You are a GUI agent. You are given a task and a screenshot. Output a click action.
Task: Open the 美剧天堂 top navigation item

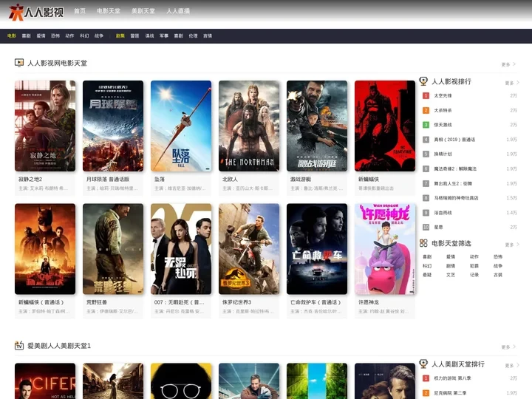(143, 11)
